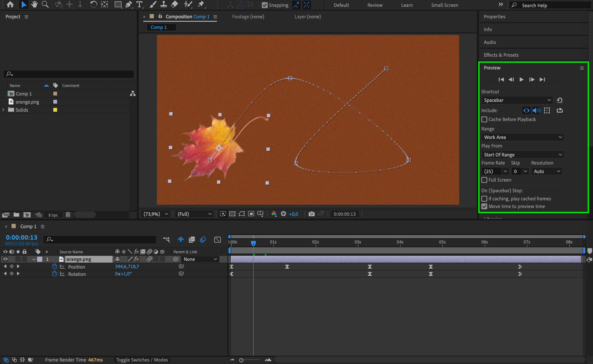Click the delete trash icon in Project panel
Image resolution: width=593 pixels, height=364 pixels.
coord(68,215)
